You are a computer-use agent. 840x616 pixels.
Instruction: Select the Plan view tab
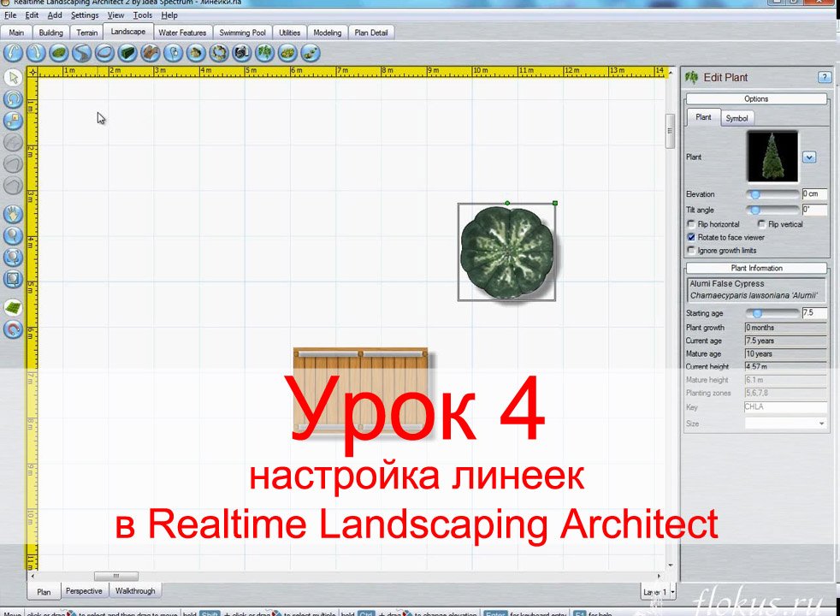44,592
